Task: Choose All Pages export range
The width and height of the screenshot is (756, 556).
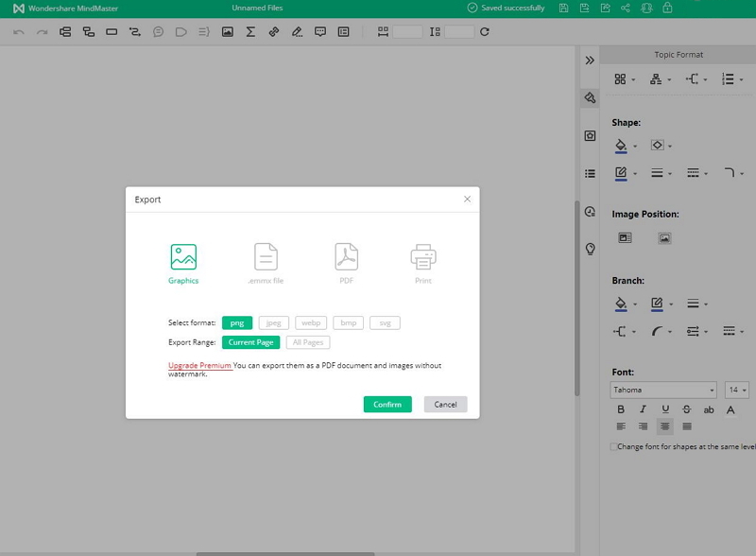Action: click(308, 342)
